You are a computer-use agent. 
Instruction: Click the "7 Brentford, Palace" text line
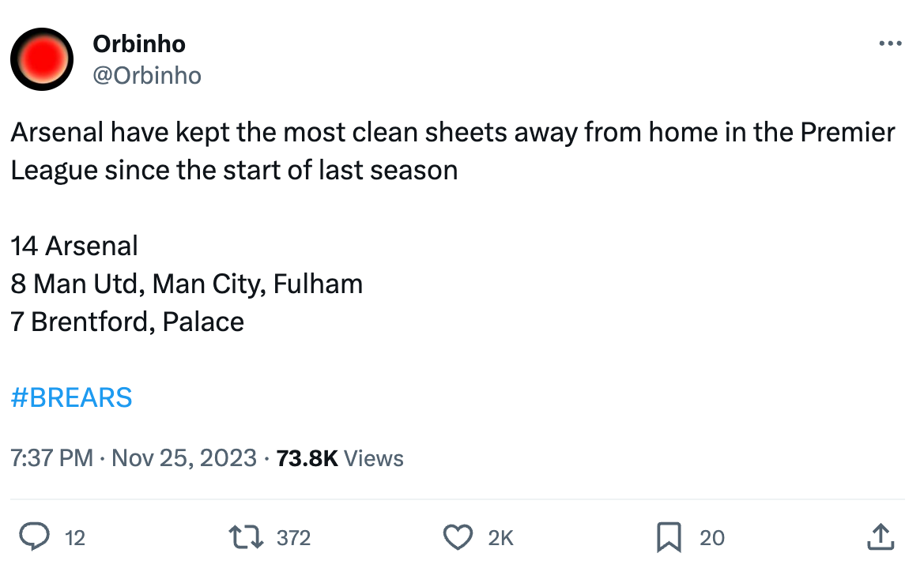pos(127,322)
